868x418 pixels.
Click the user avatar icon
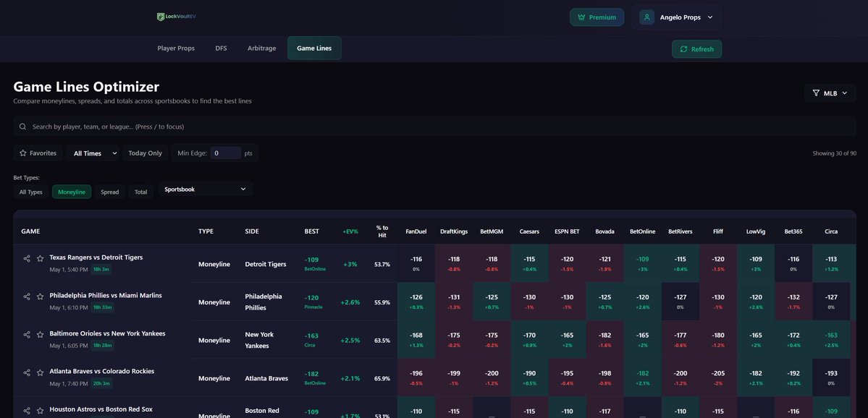[x=646, y=17]
